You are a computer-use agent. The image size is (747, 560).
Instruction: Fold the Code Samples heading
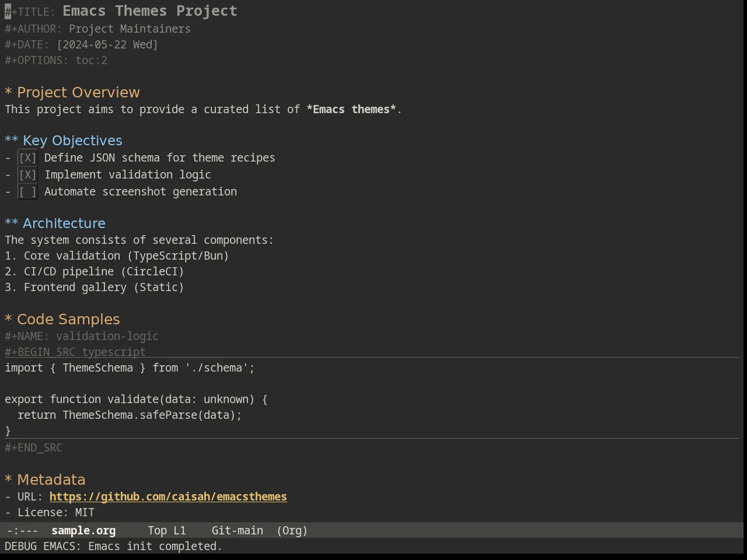(68, 320)
